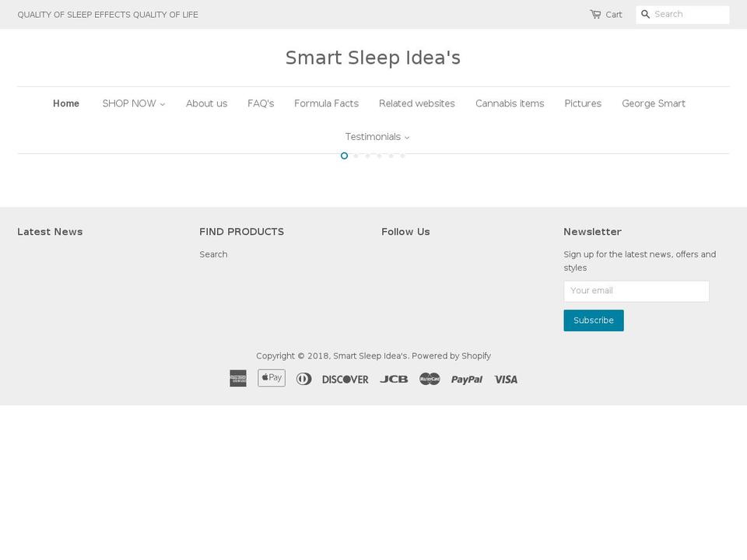Screen dimensions: 747x560
Task: Open the Latest News heading link
Action: click(50, 232)
